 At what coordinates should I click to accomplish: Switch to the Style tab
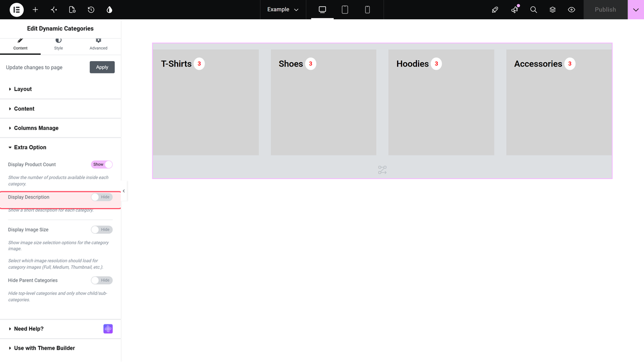click(58, 44)
